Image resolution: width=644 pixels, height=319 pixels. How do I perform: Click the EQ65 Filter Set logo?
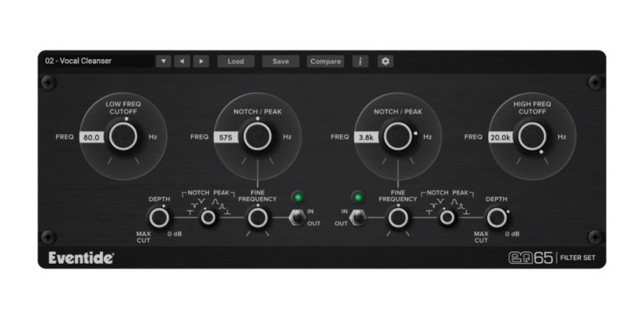pos(551,258)
